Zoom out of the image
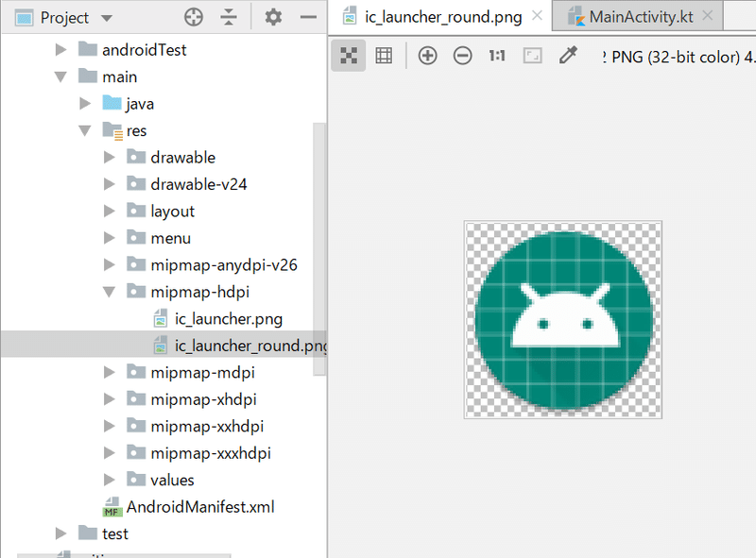The image size is (756, 558). coord(462,56)
